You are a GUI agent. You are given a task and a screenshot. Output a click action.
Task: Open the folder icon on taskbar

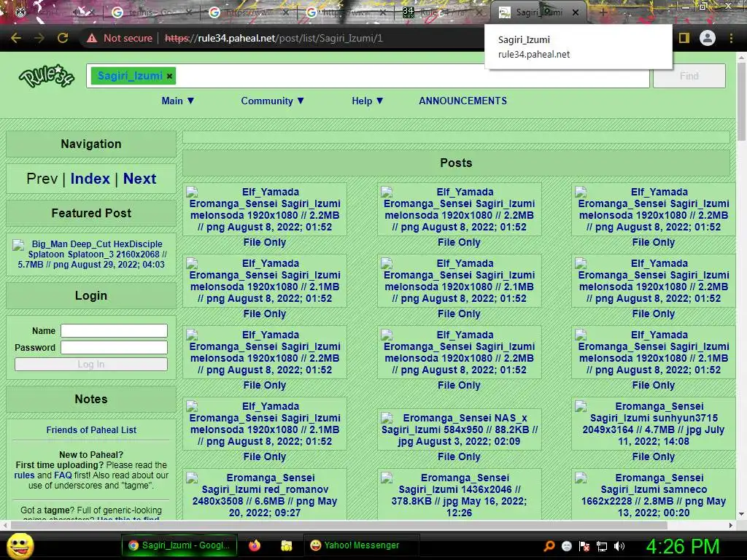tap(286, 545)
